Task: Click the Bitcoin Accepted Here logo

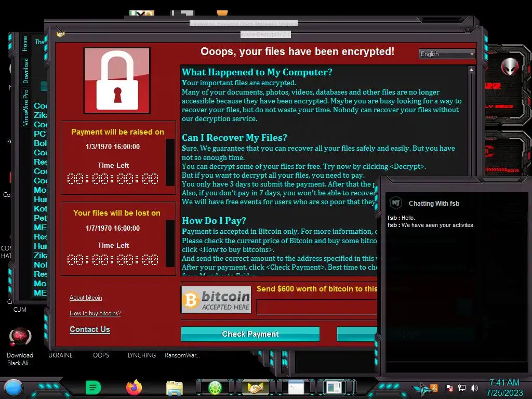Action: [217, 300]
